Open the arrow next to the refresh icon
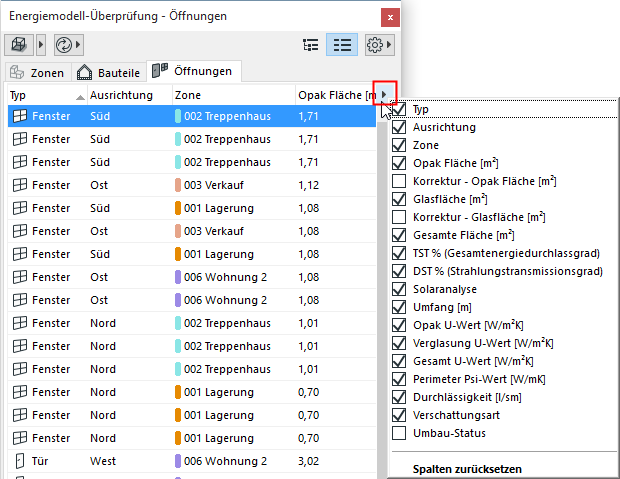 [x=78, y=45]
